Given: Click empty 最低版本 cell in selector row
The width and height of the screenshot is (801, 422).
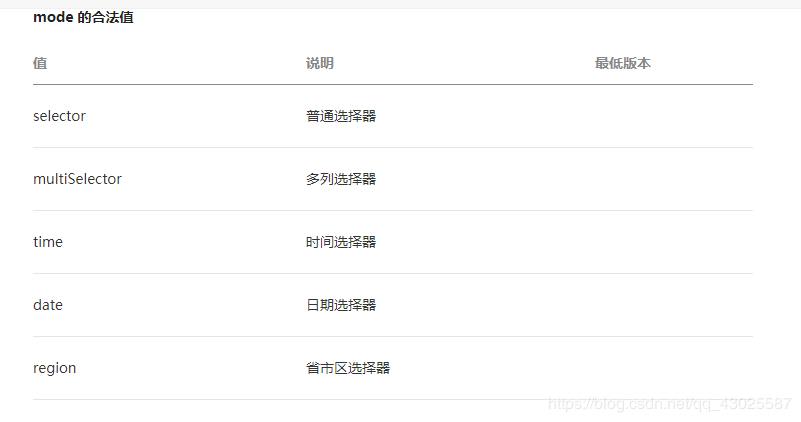Looking at the screenshot, I should point(672,116).
